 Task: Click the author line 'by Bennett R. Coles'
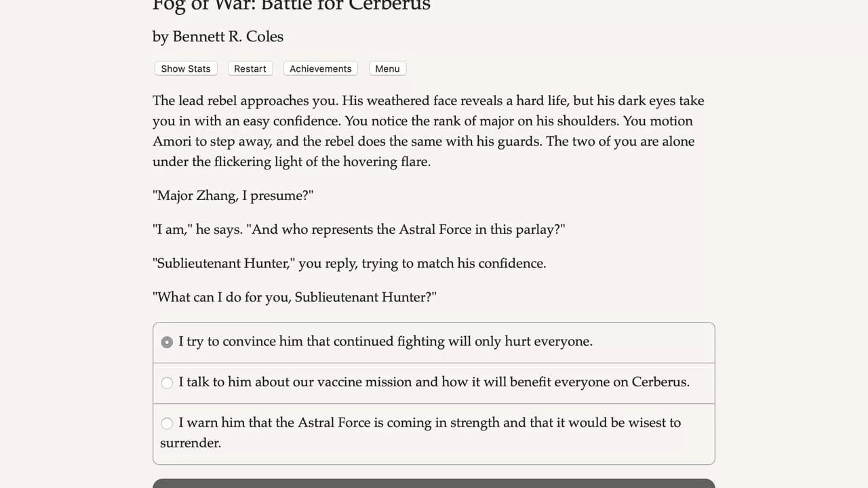click(218, 37)
